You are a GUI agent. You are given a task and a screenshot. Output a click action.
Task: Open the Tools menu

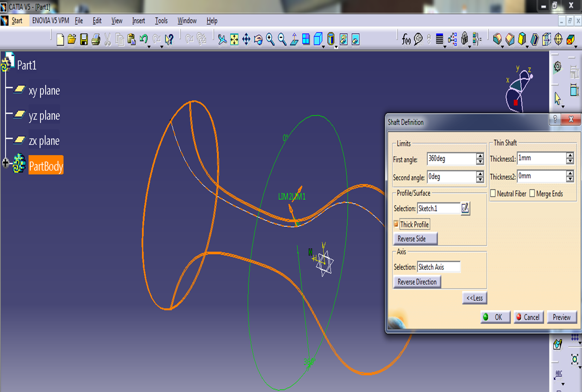point(161,21)
